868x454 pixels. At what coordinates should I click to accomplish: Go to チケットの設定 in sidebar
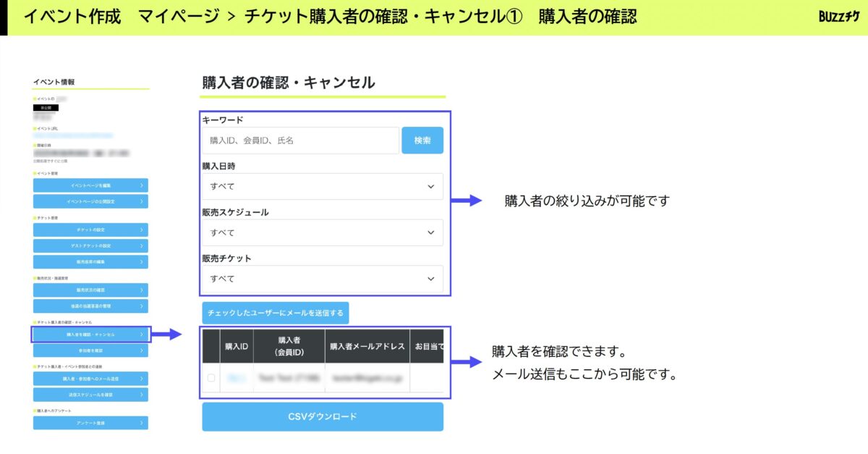tap(90, 230)
